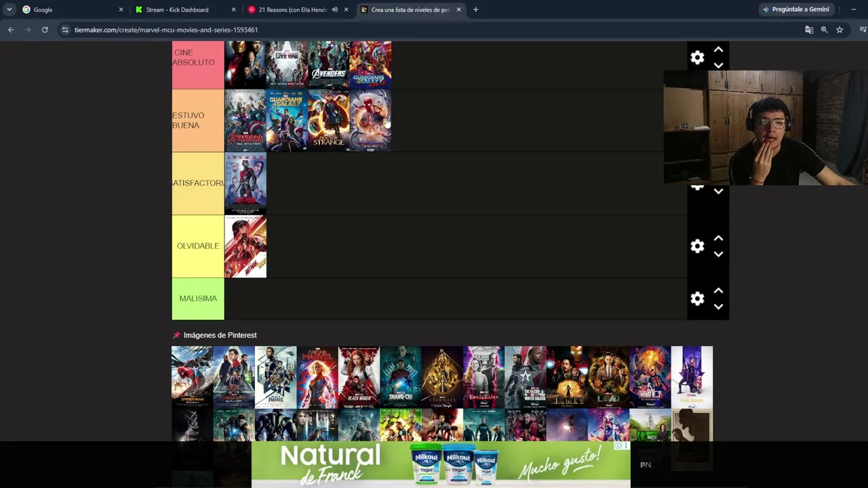Pick the Shang-Chi poster

coord(401,377)
